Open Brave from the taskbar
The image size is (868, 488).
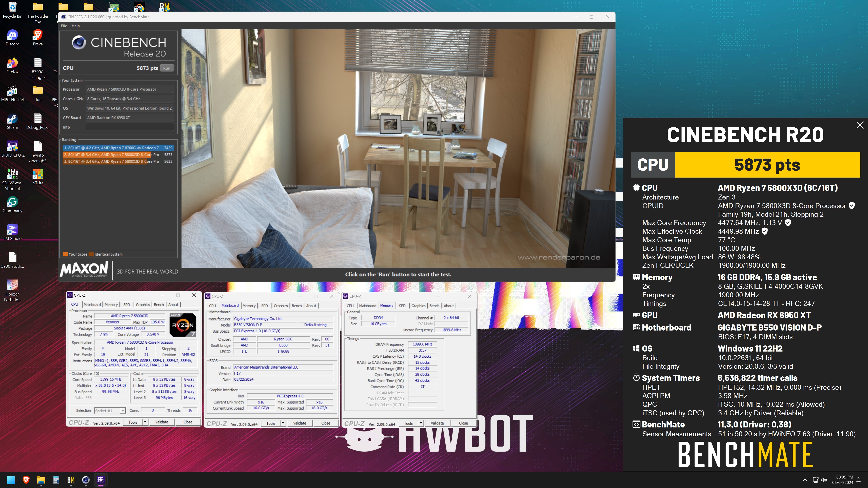(26, 480)
